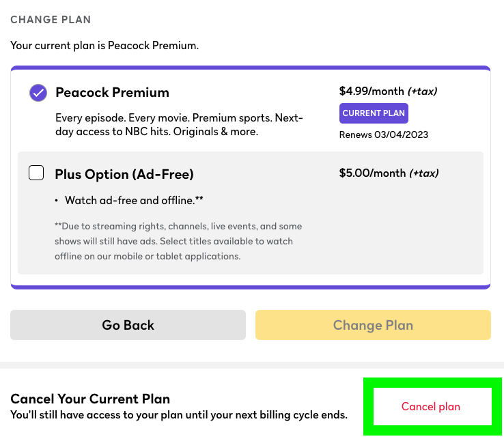Click the (+tax) label beside $4.99/month
The image size is (504, 441).
click(x=422, y=91)
